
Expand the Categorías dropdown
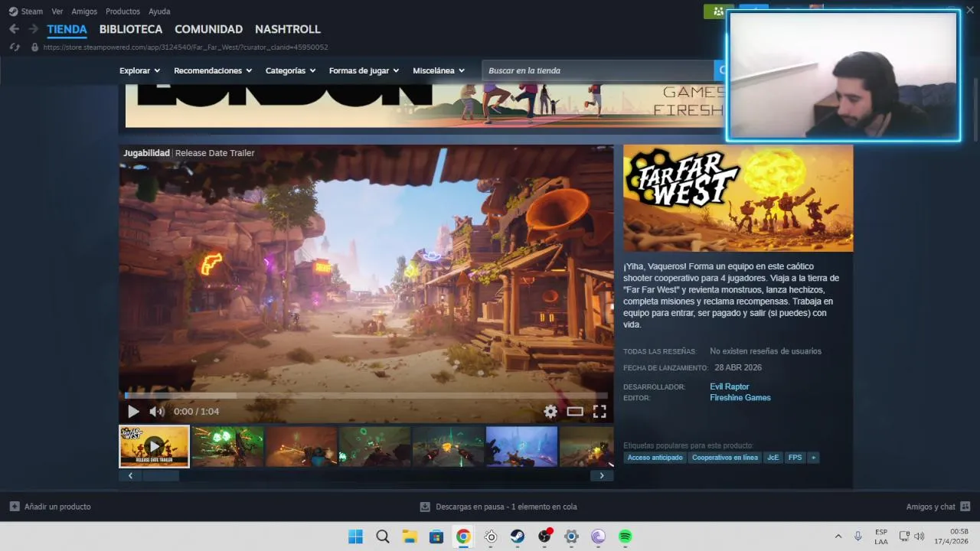[x=290, y=70]
